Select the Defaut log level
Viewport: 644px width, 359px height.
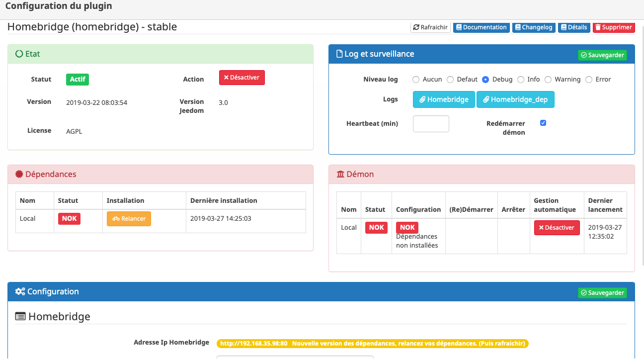pyautogui.click(x=450, y=80)
